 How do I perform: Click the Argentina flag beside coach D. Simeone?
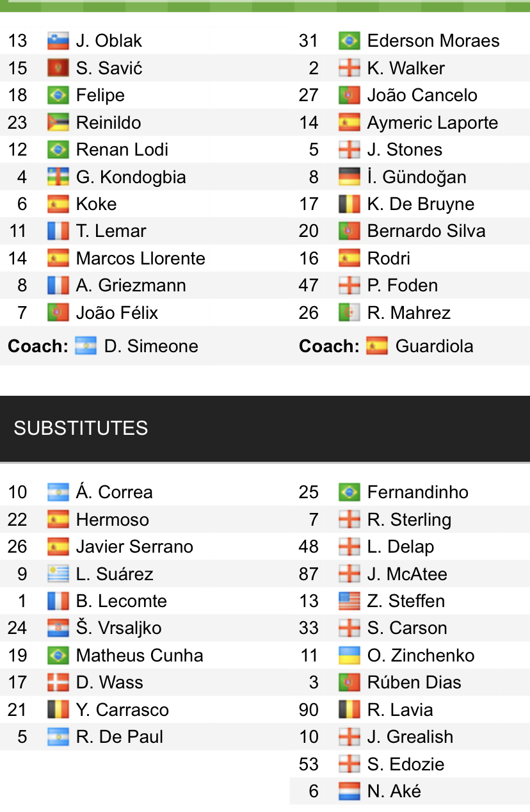tap(86, 346)
